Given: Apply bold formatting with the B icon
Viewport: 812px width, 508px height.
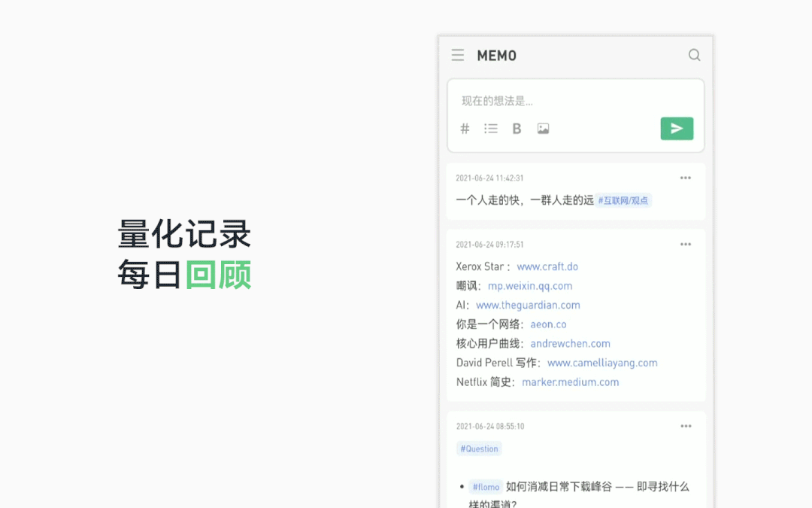Looking at the screenshot, I should 517,128.
